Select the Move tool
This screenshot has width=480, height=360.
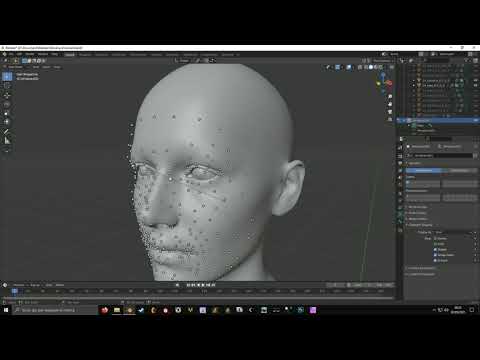point(7,96)
